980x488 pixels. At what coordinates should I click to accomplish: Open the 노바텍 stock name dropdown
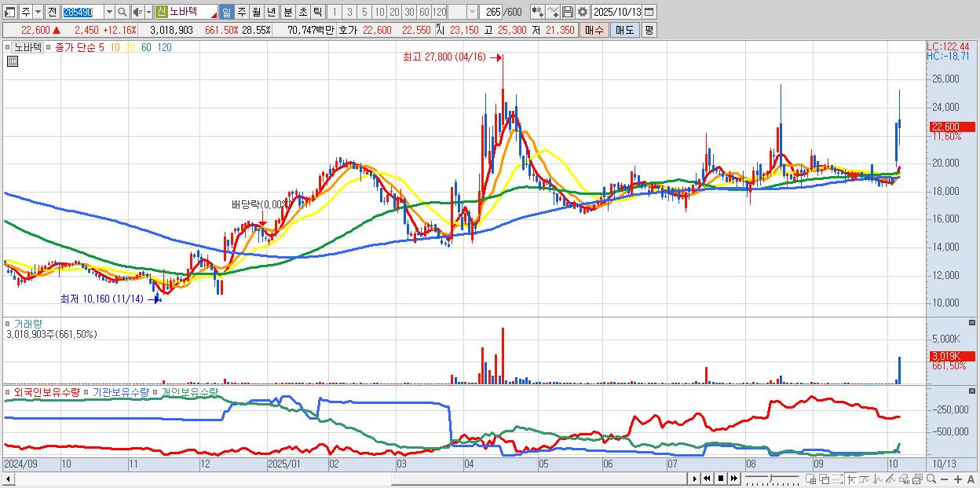pyautogui.click(x=213, y=15)
